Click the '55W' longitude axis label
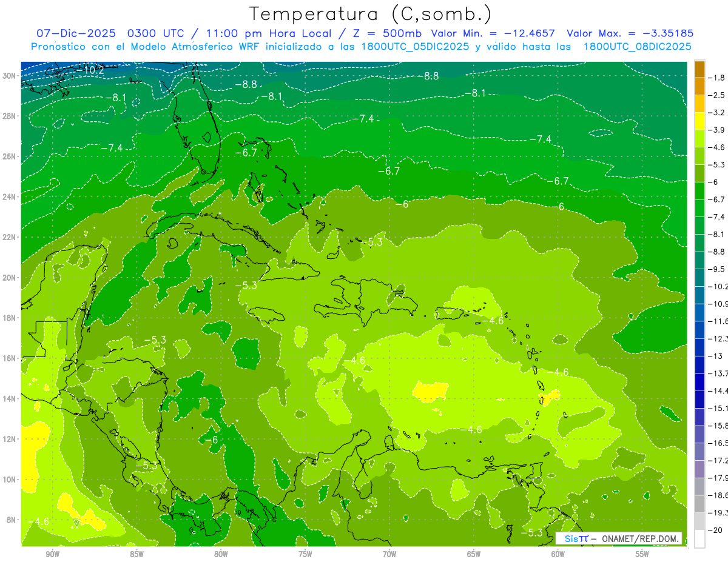The height and width of the screenshot is (562, 728). pos(642,554)
